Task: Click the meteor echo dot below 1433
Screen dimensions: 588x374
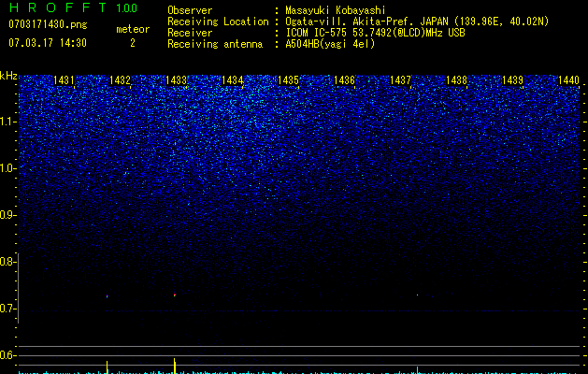Action: (x=175, y=295)
